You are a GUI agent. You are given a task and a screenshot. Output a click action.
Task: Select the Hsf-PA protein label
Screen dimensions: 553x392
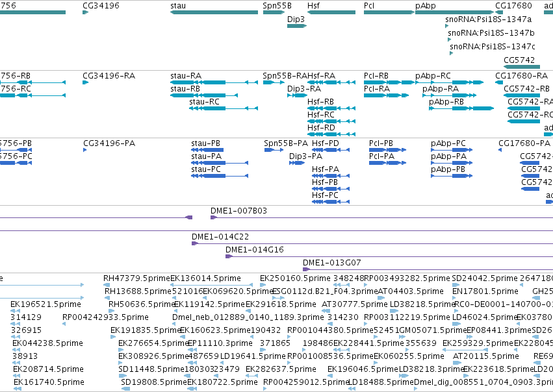[325, 169]
